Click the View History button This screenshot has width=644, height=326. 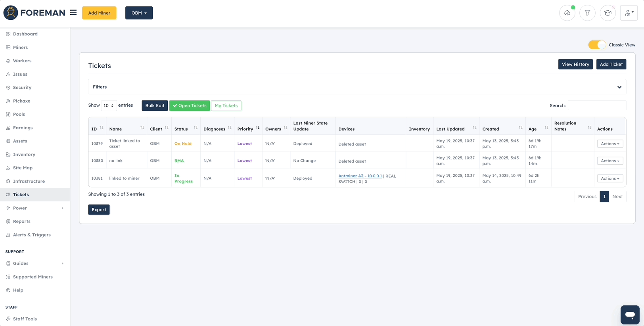(x=575, y=64)
